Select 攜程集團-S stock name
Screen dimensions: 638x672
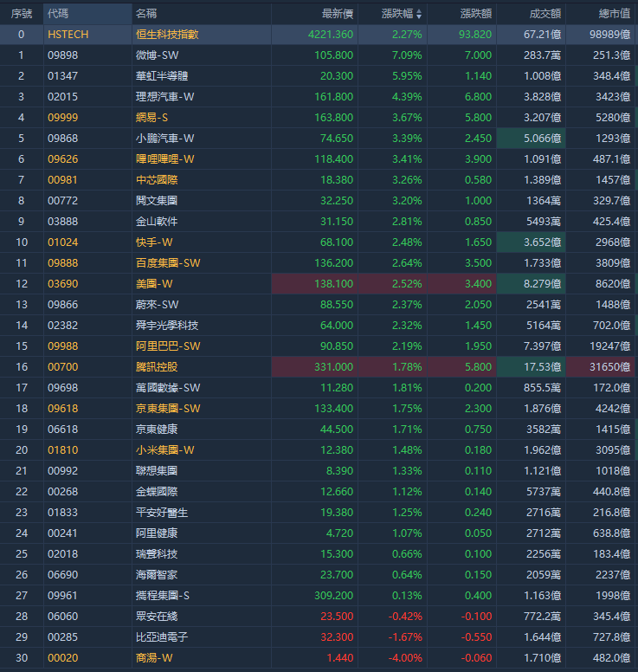(x=163, y=596)
